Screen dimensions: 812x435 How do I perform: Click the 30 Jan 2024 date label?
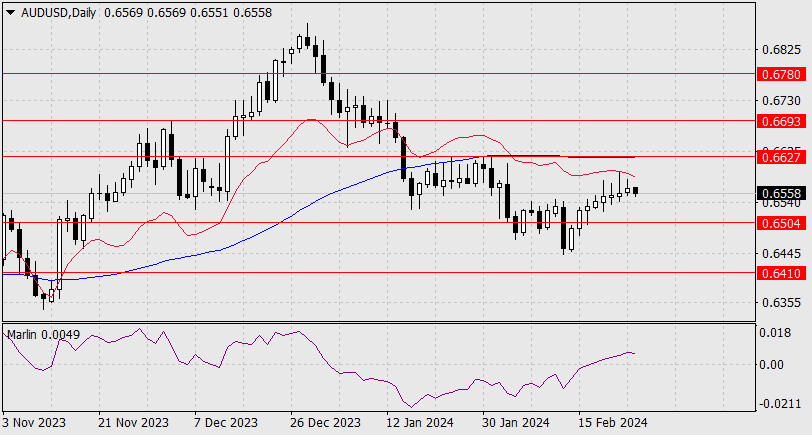coord(516,423)
